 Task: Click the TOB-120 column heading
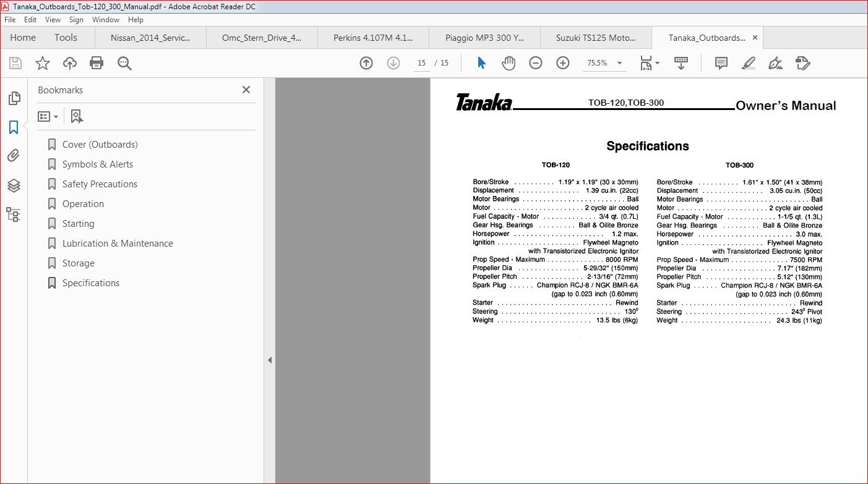coord(556,165)
